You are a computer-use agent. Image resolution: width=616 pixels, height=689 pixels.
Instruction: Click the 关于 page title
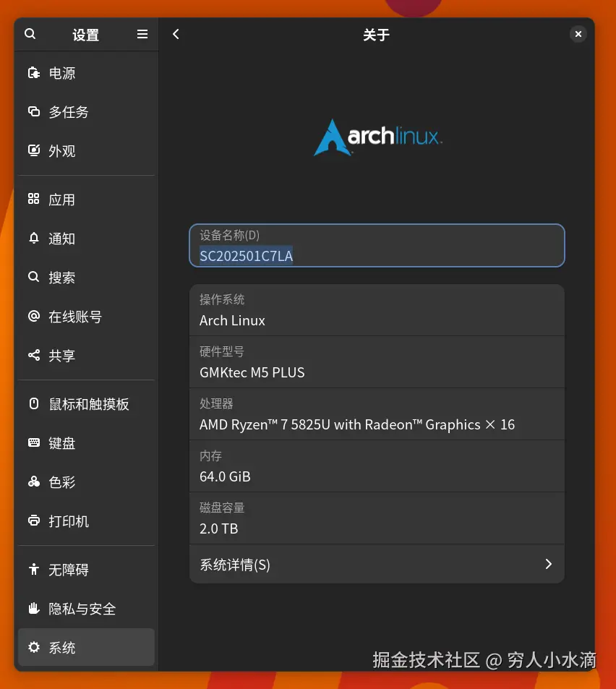coord(376,35)
